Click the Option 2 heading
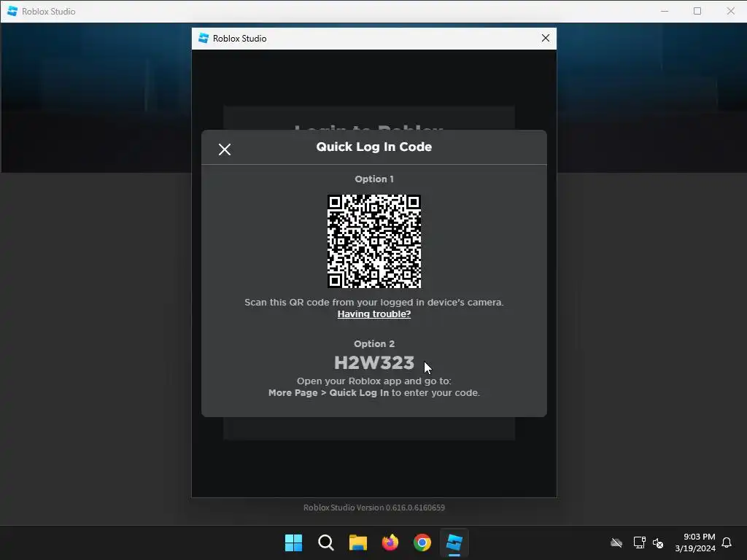 pyautogui.click(x=374, y=344)
